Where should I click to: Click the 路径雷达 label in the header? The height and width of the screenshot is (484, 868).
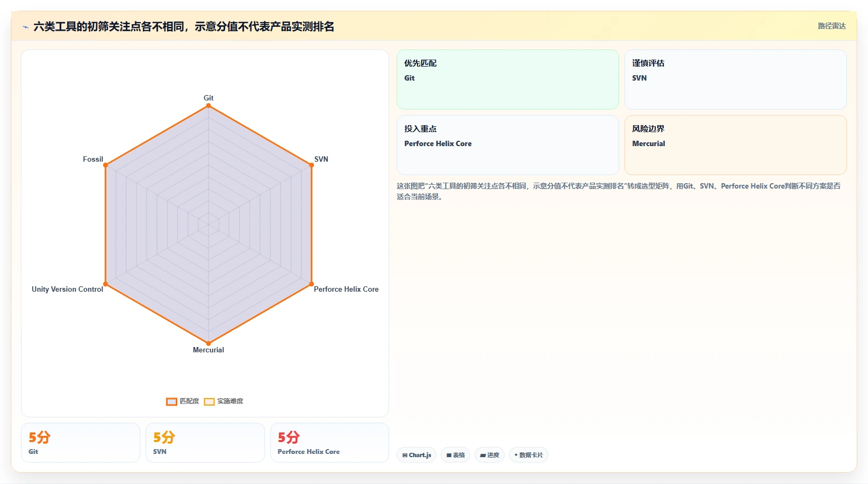coord(831,26)
